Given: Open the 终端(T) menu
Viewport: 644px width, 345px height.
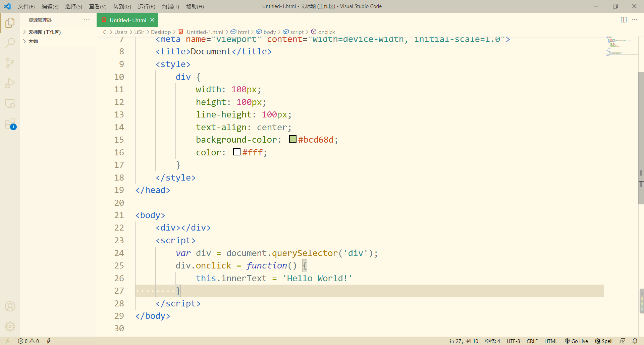Looking at the screenshot, I should (170, 6).
